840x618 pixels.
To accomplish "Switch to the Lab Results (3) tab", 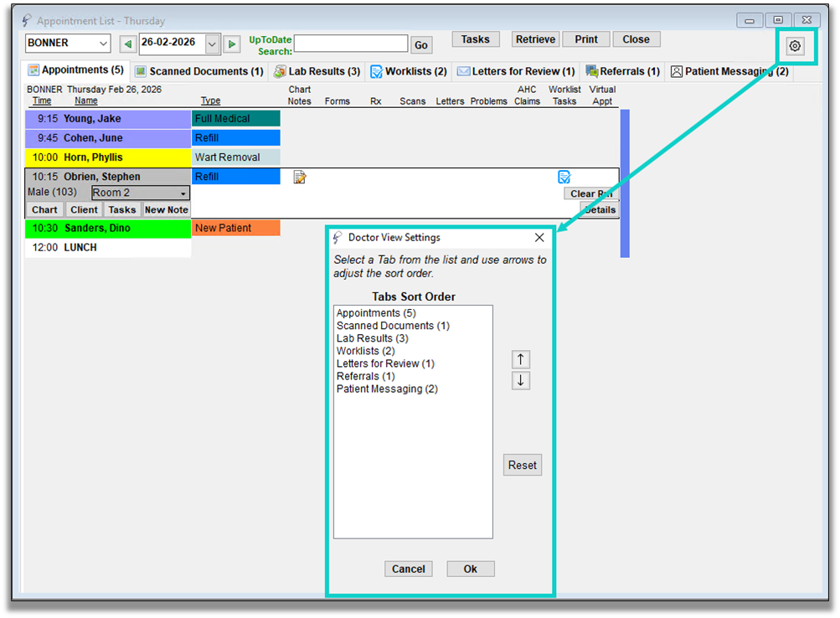I will click(x=317, y=72).
